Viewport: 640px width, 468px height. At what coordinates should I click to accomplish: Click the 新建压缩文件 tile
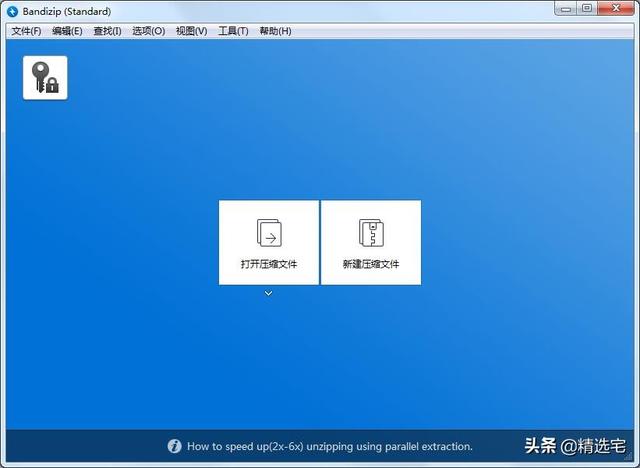point(371,242)
